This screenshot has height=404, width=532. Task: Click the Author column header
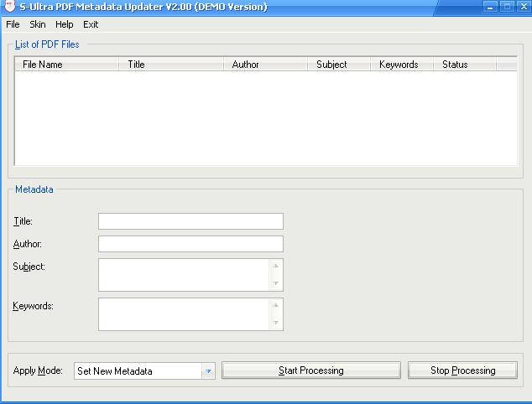[265, 65]
